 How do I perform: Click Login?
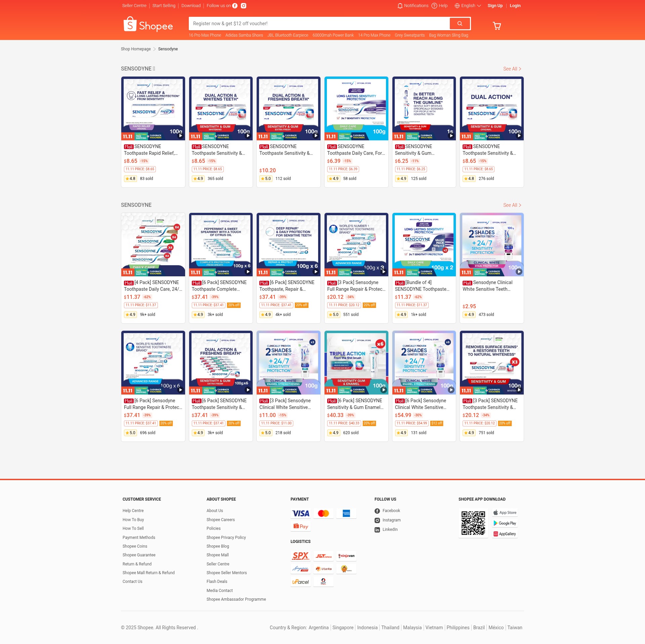coord(515,6)
